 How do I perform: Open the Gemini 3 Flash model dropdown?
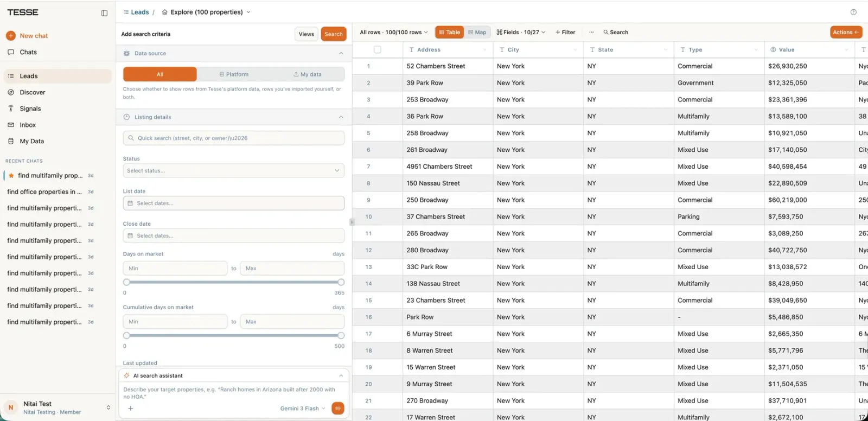pos(303,409)
